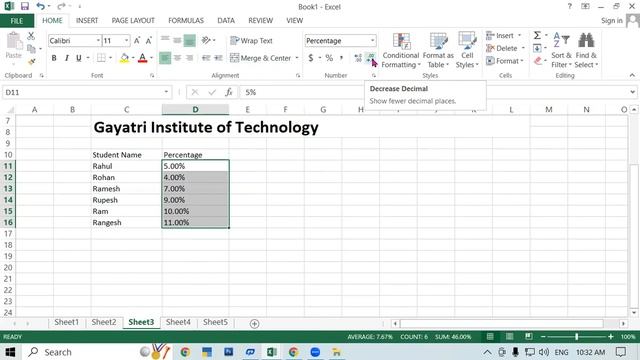This screenshot has width=640, height=360.
Task: Click the Redo arrow icon
Action: (x=61, y=6)
